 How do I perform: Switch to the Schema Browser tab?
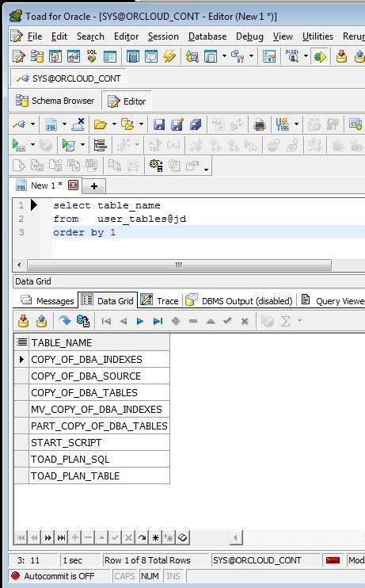point(55,101)
